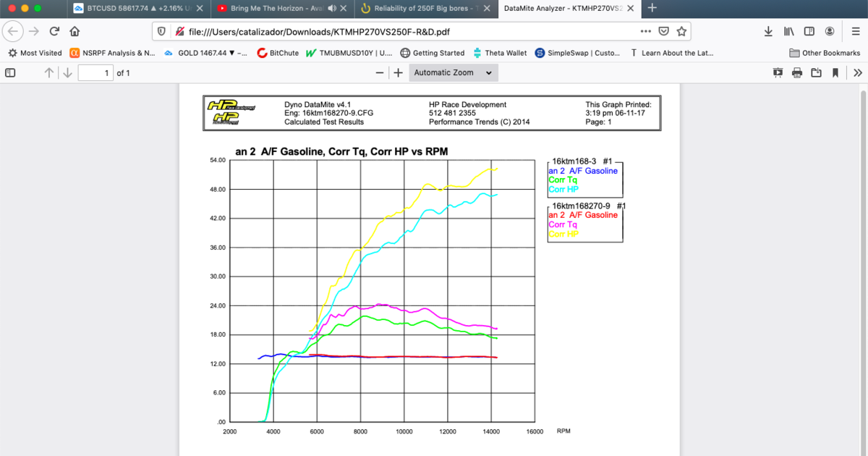Toggle the PDF sidebar panel

(9, 72)
